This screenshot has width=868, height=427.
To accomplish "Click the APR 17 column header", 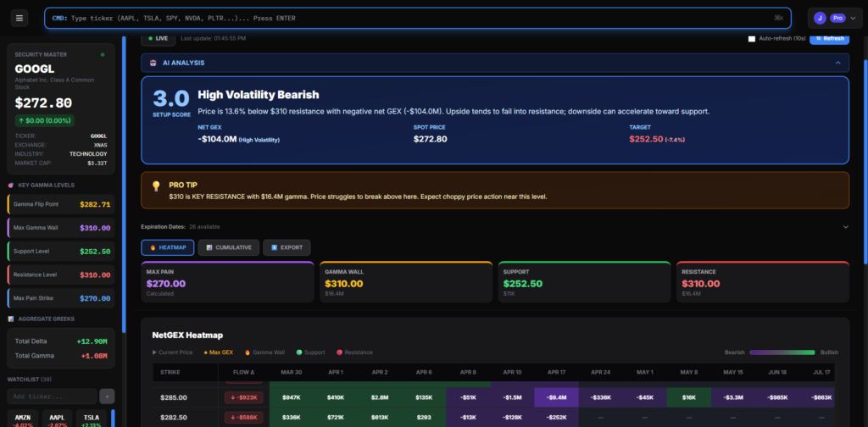I will click(556, 372).
